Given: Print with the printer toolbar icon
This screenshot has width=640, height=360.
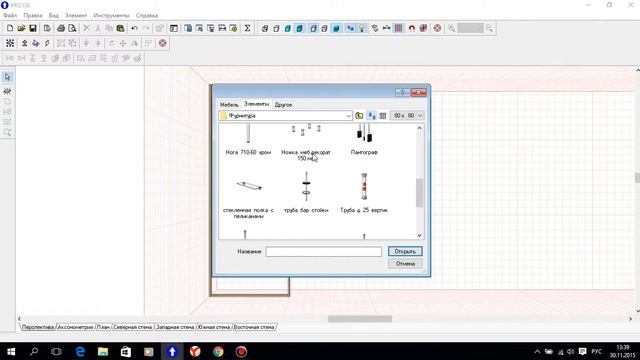Looking at the screenshot, I should [61, 28].
